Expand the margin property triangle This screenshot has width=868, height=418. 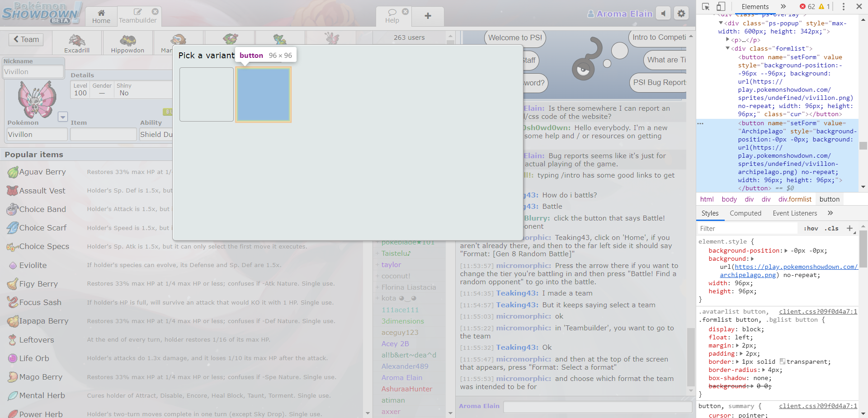[738, 346]
